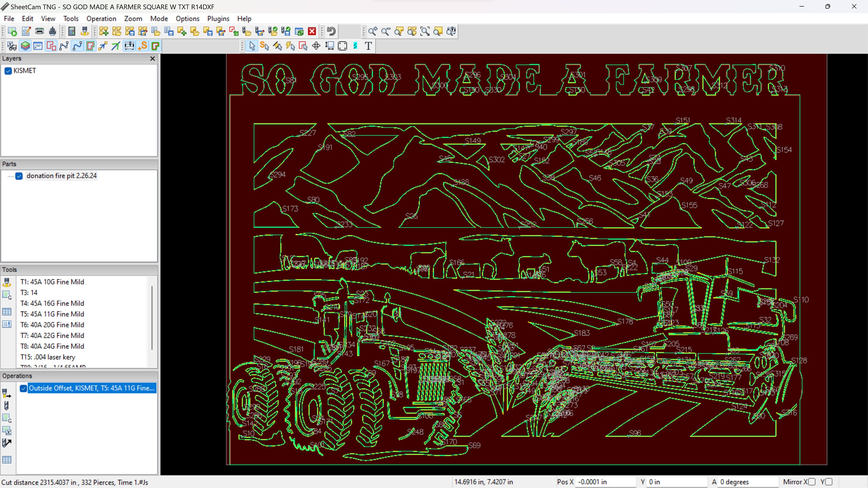Open the Layers icon in the left toolbar

25,46
